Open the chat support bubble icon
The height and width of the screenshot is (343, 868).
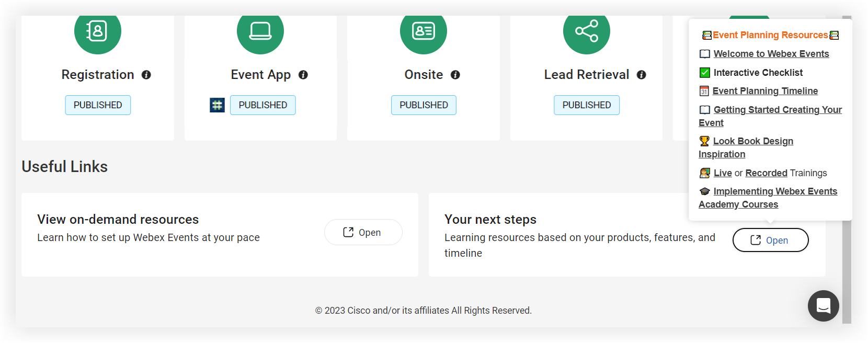tap(824, 306)
